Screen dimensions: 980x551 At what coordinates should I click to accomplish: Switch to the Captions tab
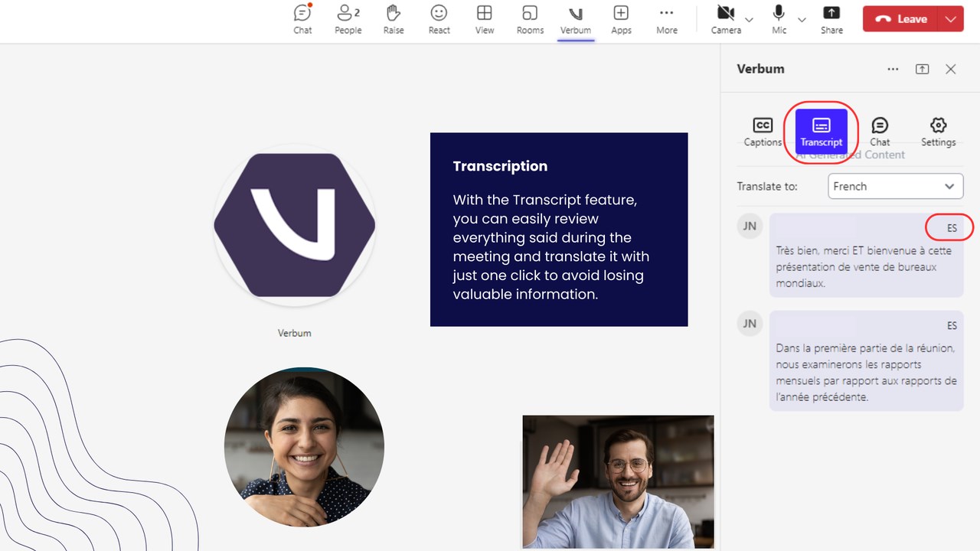point(763,132)
